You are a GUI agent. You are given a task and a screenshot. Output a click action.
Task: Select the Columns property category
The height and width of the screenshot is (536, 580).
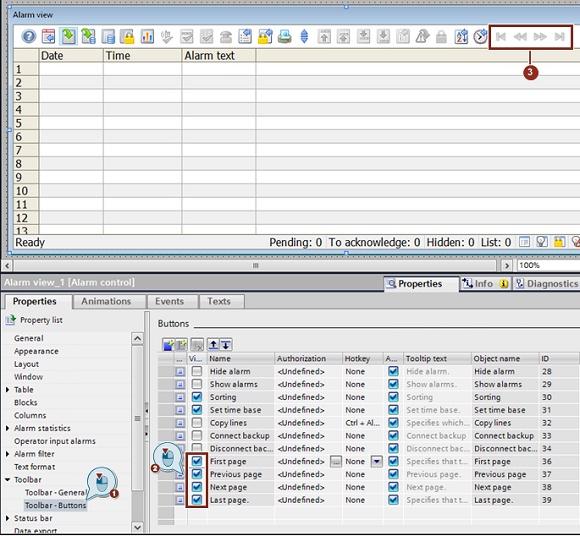[x=30, y=415]
